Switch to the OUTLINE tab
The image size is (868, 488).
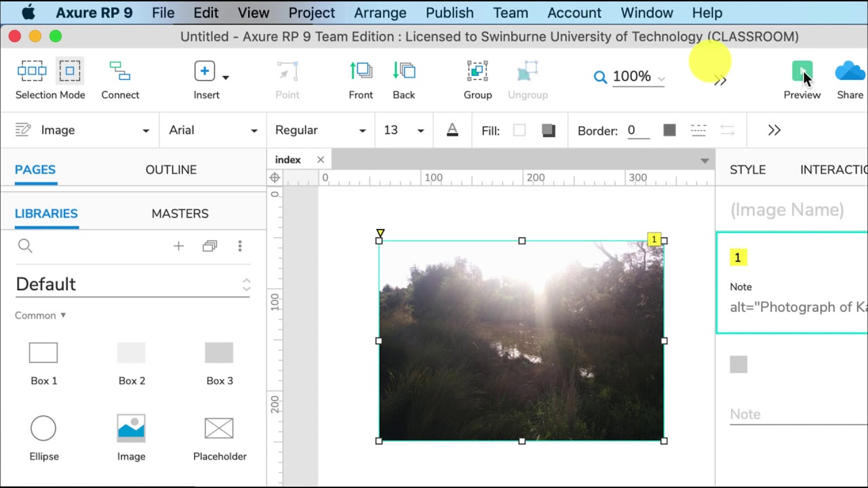(171, 169)
